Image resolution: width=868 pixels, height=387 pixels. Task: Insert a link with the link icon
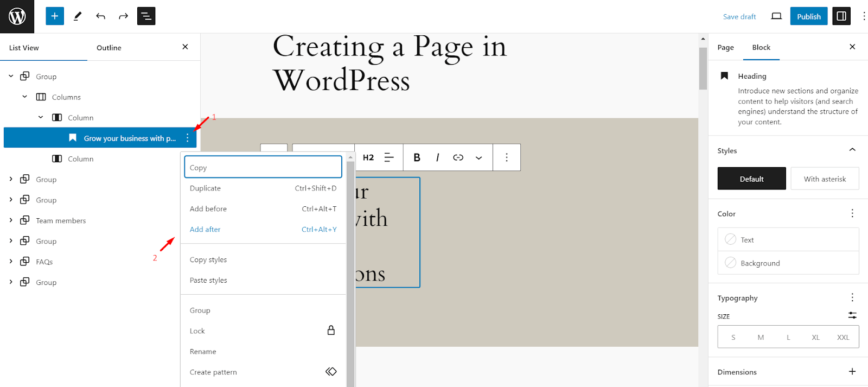pos(458,157)
